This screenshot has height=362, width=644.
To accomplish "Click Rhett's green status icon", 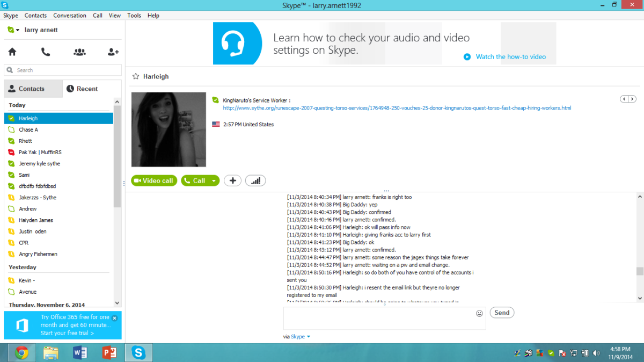I will (x=11, y=141).
